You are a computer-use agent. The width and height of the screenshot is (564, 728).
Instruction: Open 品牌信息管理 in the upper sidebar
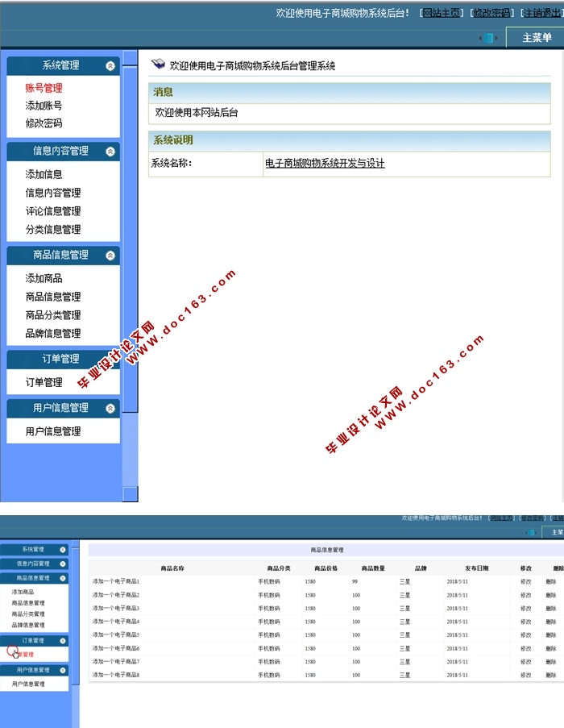(53, 333)
